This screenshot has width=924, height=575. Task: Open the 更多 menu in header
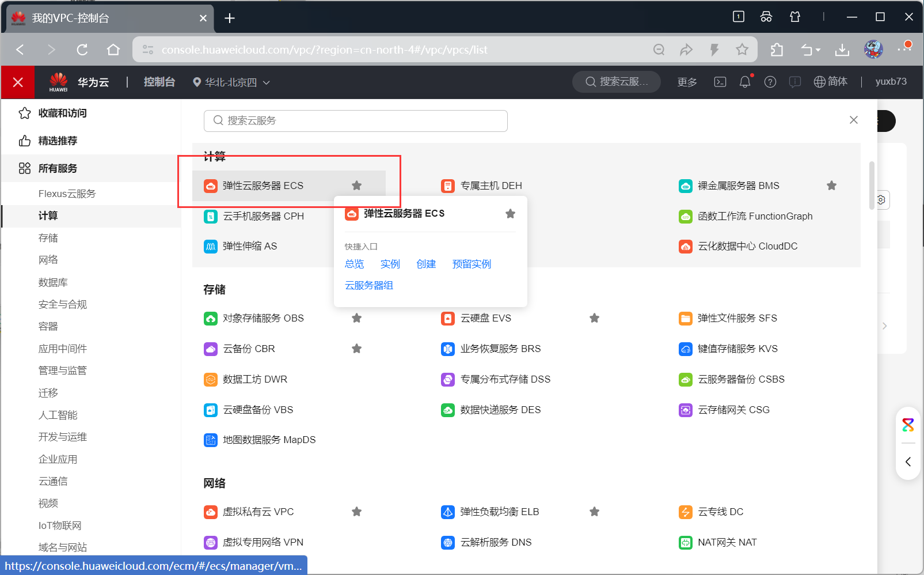[x=687, y=82]
